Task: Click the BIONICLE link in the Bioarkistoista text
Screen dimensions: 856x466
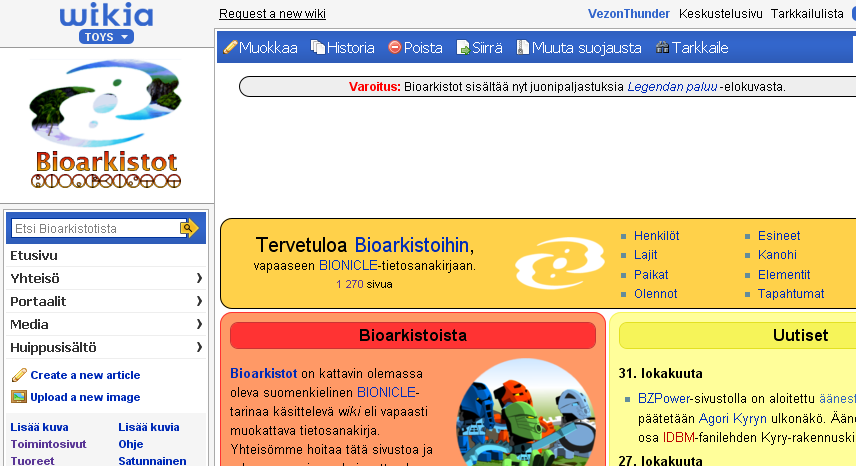Action: tap(387, 392)
